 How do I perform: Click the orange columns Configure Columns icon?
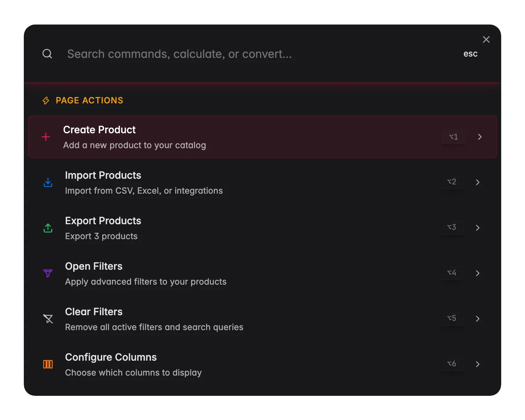click(48, 364)
